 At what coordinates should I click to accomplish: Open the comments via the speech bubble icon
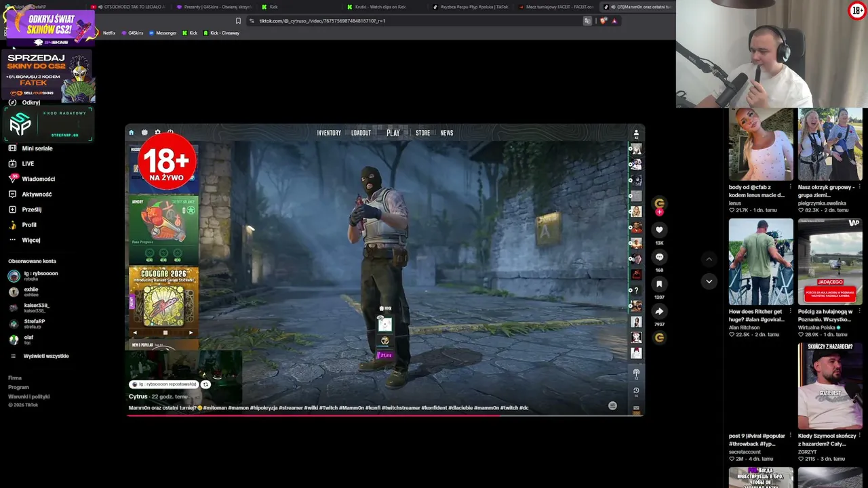point(659,257)
